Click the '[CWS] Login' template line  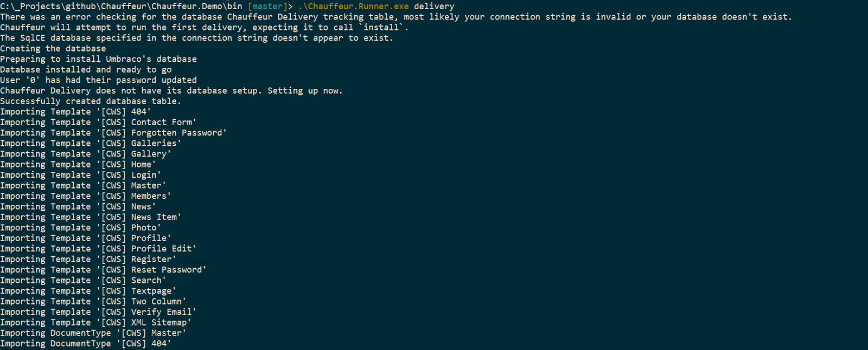[80, 175]
